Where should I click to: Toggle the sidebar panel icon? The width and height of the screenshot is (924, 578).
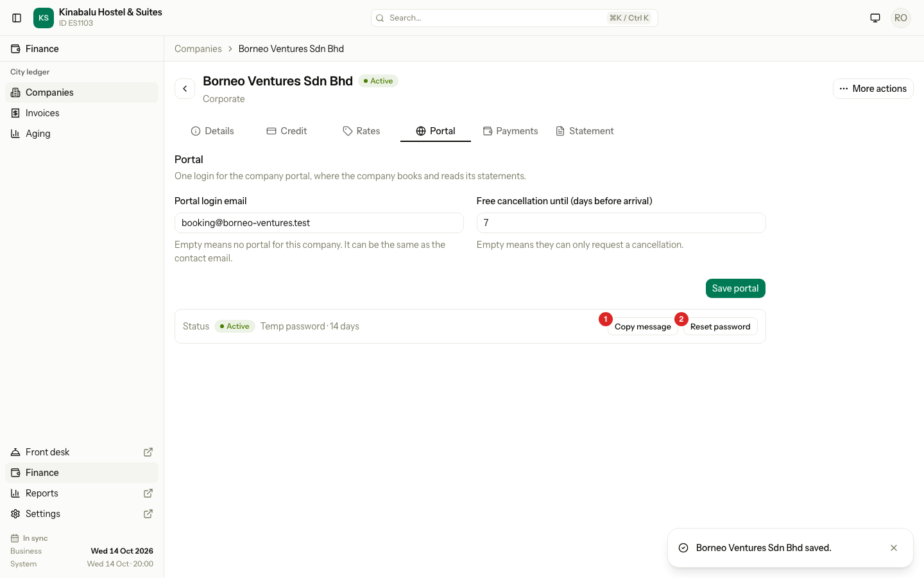(17, 18)
